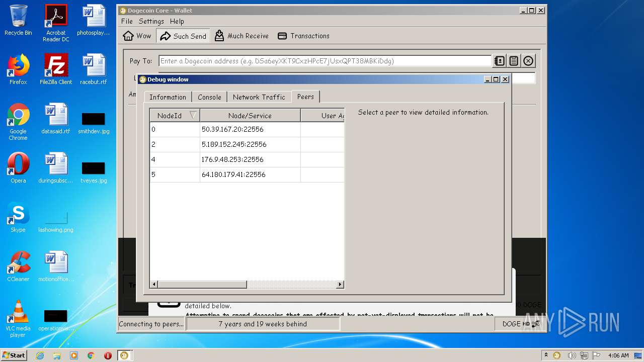Open tveyes.jpg on desktop
Image resolution: width=644 pixels, height=362 pixels.
tap(94, 172)
